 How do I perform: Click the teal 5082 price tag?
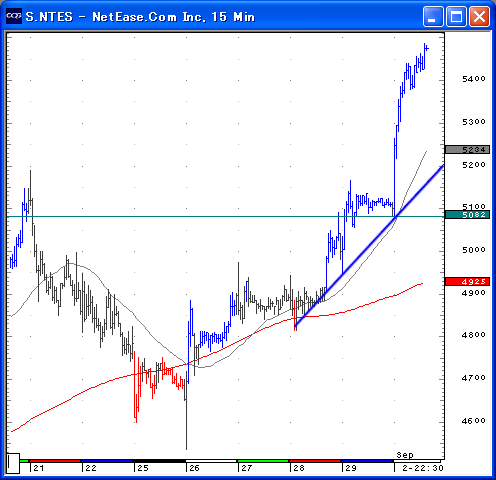pyautogui.click(x=468, y=215)
